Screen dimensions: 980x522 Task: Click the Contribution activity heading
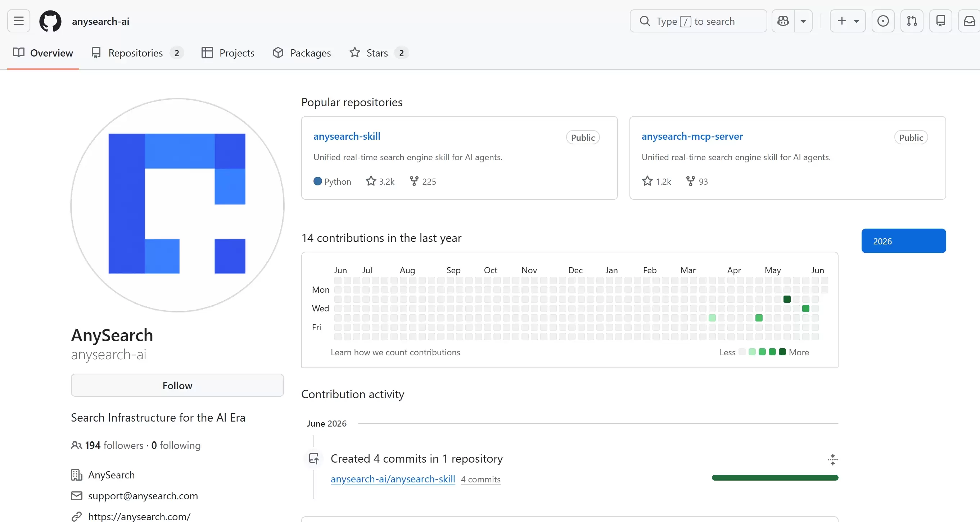click(353, 394)
